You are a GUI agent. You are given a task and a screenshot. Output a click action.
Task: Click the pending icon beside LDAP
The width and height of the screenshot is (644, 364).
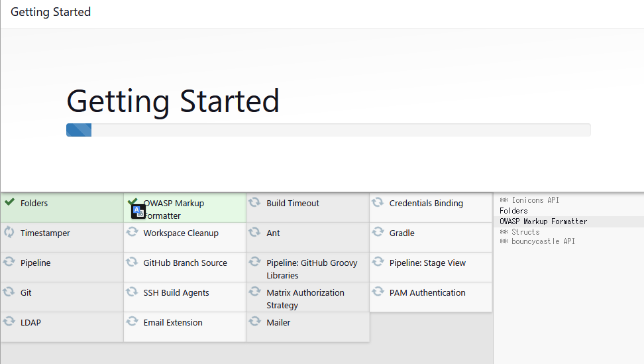pos(9,322)
